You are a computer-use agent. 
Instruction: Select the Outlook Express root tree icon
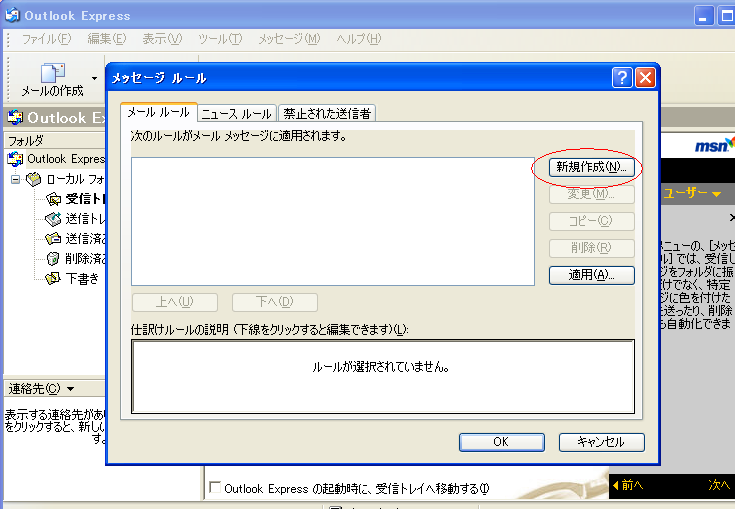[15, 159]
